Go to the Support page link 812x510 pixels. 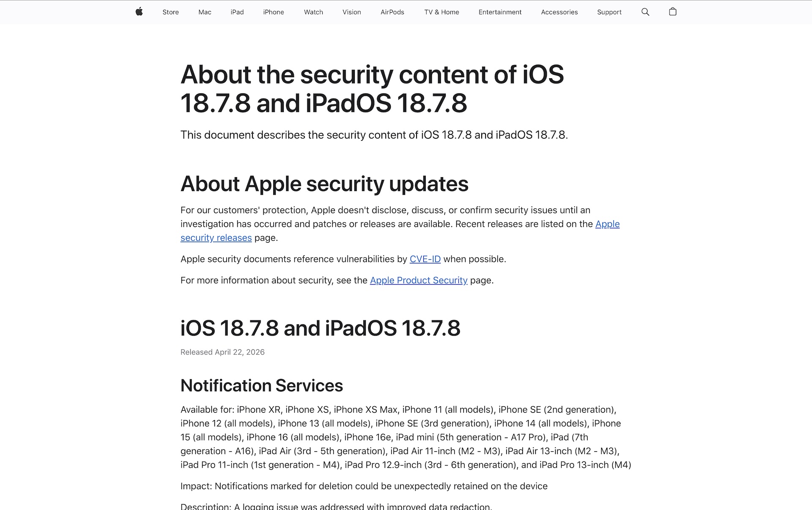(609, 12)
